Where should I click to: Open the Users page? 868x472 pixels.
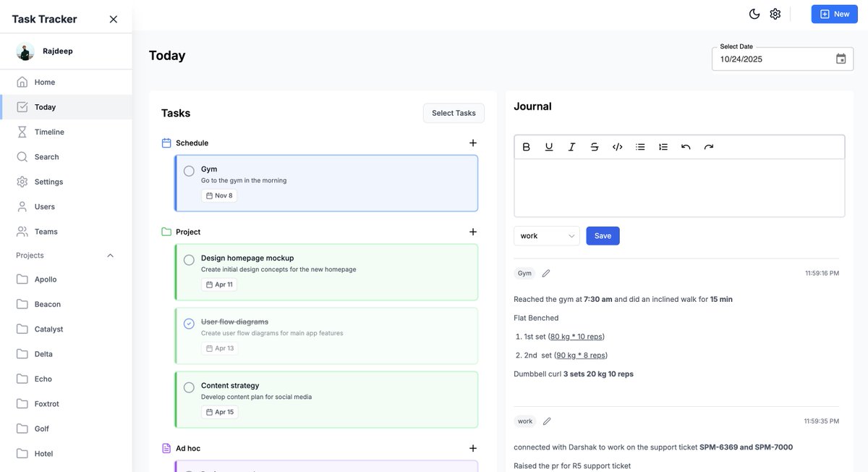[x=66, y=207]
